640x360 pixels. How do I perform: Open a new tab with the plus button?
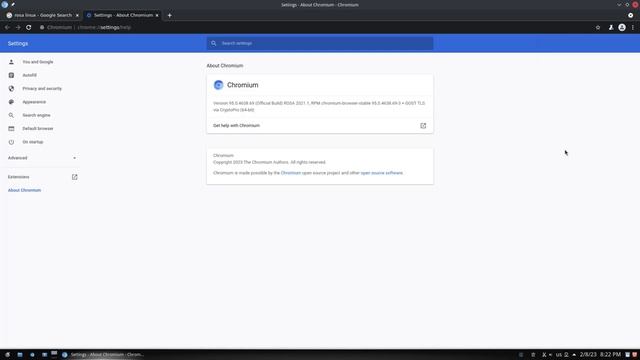point(169,16)
